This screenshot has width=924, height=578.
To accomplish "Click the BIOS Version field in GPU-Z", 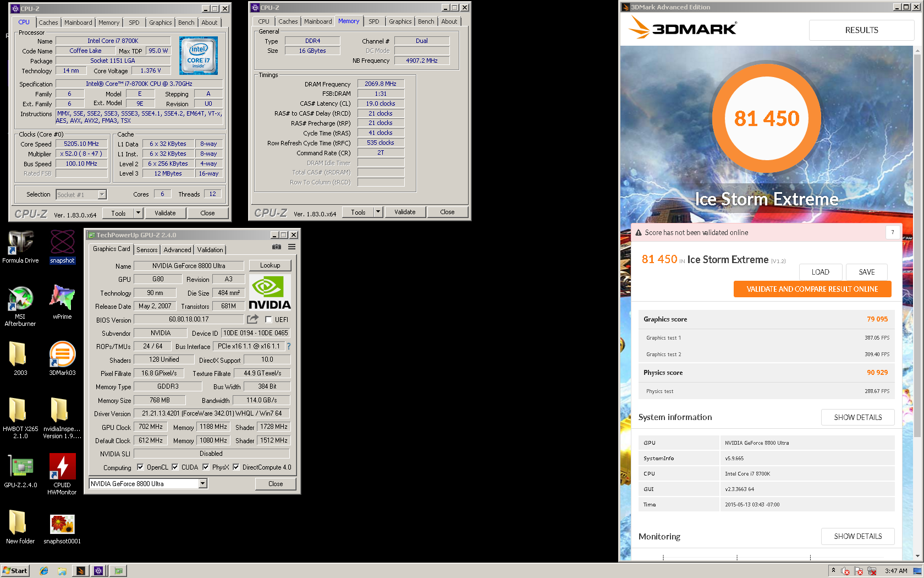I will [x=189, y=319].
